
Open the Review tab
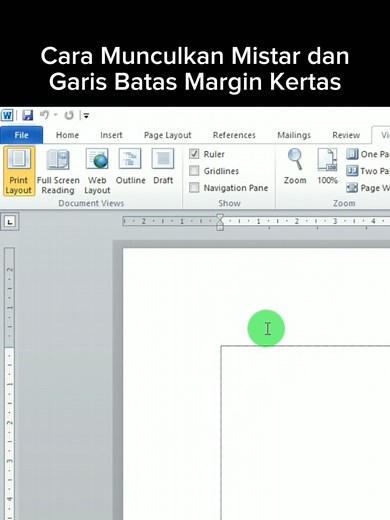346,135
